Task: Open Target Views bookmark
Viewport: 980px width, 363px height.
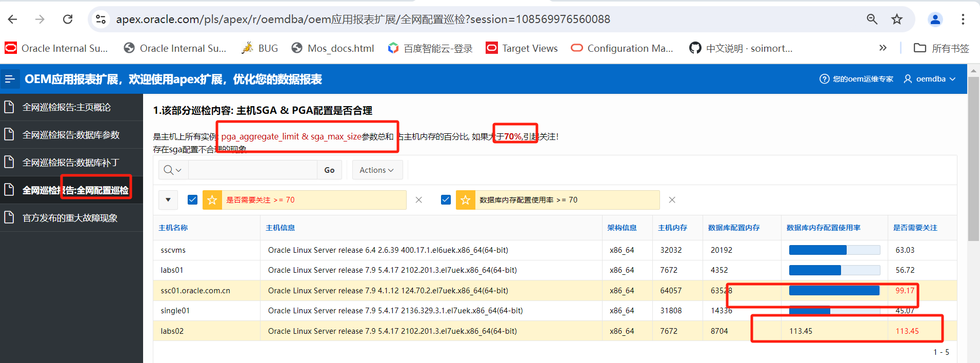Action: (522, 48)
